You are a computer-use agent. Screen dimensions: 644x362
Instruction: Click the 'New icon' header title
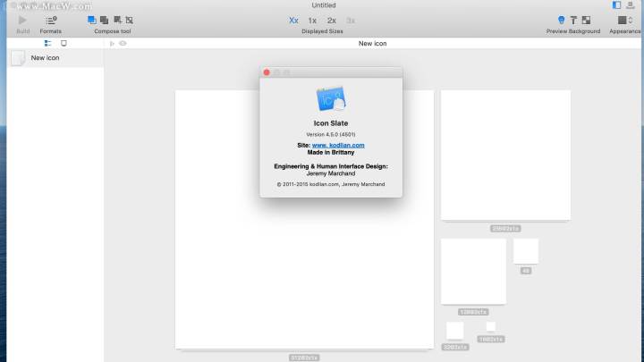tap(372, 44)
